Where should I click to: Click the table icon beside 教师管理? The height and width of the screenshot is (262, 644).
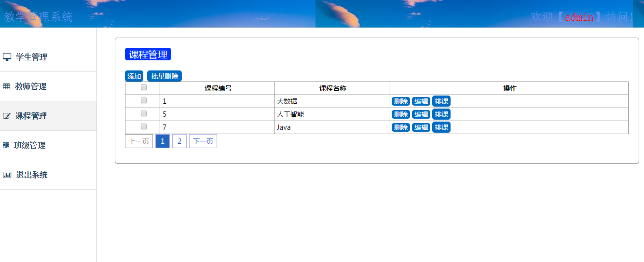[6, 86]
